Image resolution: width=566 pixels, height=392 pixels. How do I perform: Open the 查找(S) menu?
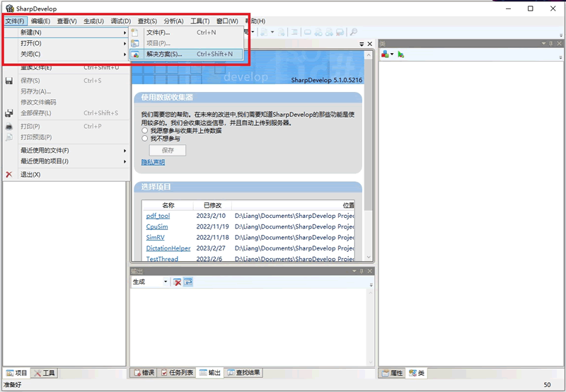pos(147,21)
